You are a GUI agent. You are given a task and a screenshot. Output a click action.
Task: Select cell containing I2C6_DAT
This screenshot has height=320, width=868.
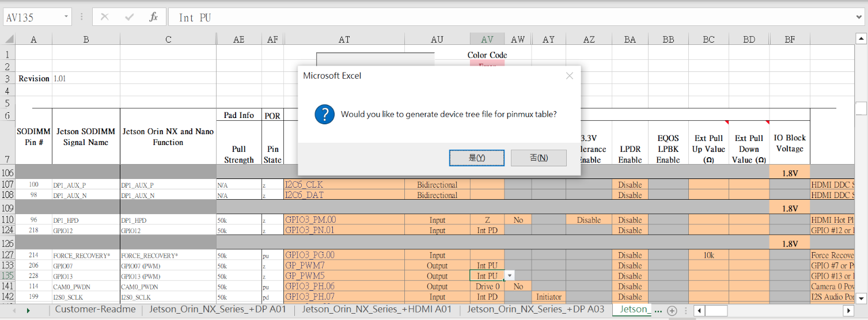click(x=344, y=195)
